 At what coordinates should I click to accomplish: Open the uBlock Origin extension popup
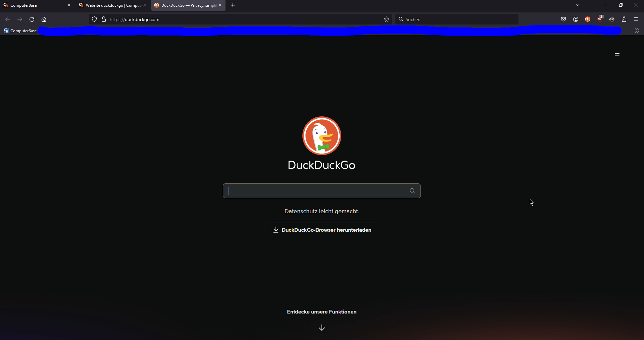(x=600, y=19)
